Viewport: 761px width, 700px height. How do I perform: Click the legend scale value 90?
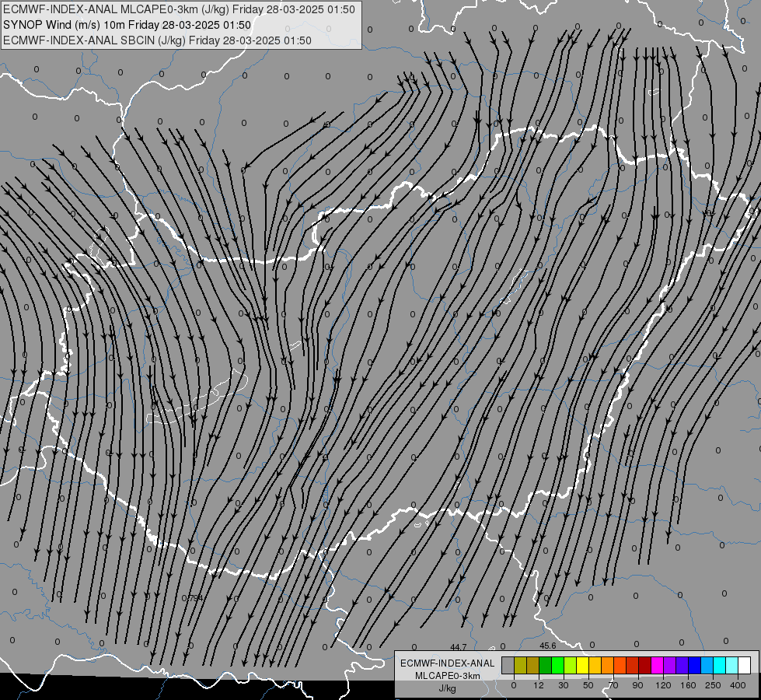coord(638,685)
